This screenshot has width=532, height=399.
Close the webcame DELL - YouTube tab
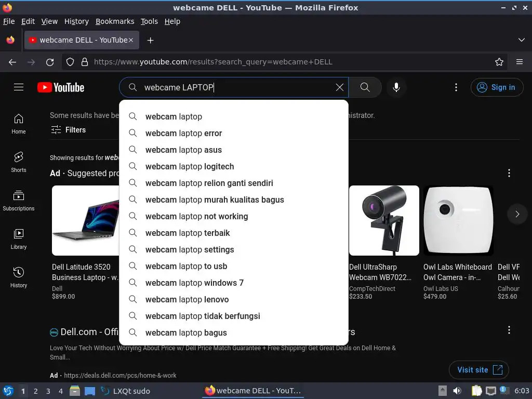click(x=131, y=40)
